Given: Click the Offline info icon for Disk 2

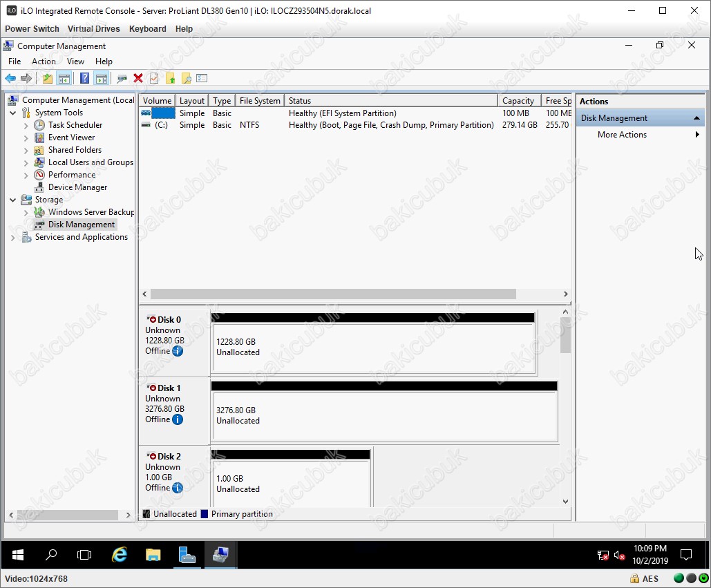Looking at the screenshot, I should pos(178,488).
